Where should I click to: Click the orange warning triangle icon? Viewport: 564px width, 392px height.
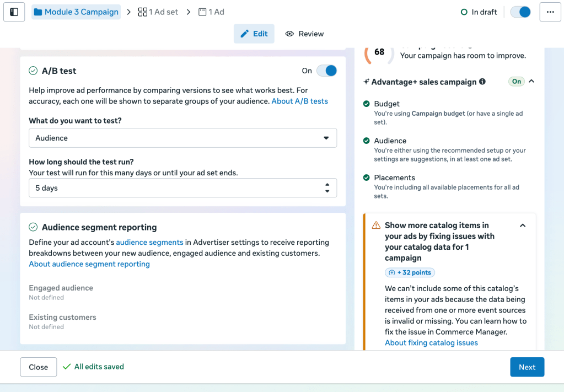tap(376, 225)
